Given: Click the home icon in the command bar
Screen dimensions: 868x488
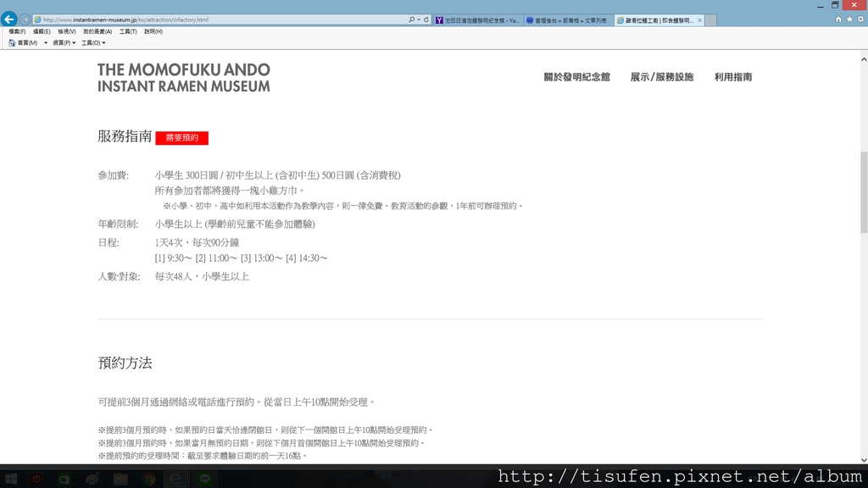Looking at the screenshot, I should pos(12,42).
